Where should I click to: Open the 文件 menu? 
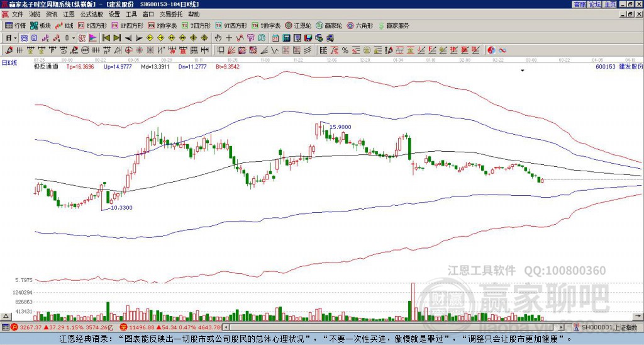click(x=18, y=14)
